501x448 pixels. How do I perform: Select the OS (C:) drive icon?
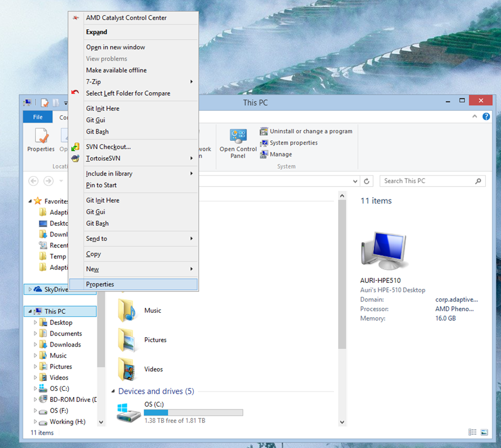click(x=127, y=412)
